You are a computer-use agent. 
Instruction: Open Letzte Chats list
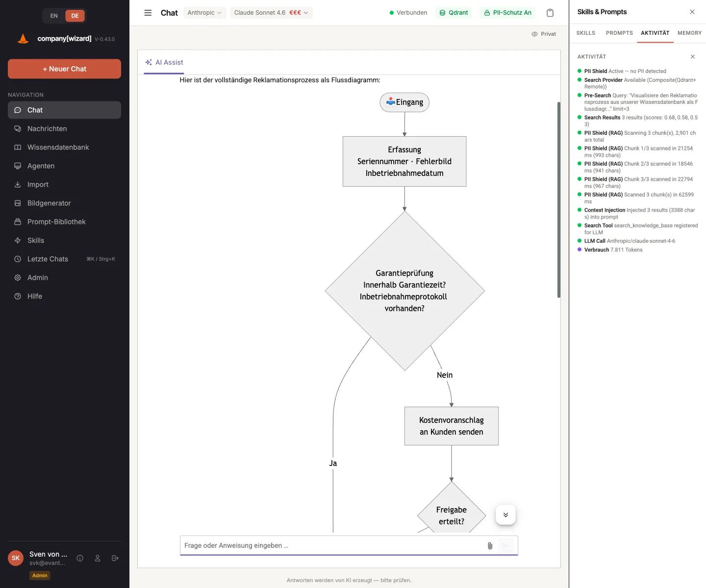click(64, 259)
